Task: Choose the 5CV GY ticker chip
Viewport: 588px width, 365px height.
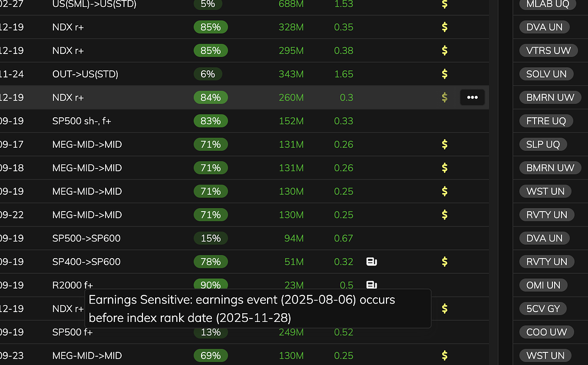Action: click(x=543, y=309)
